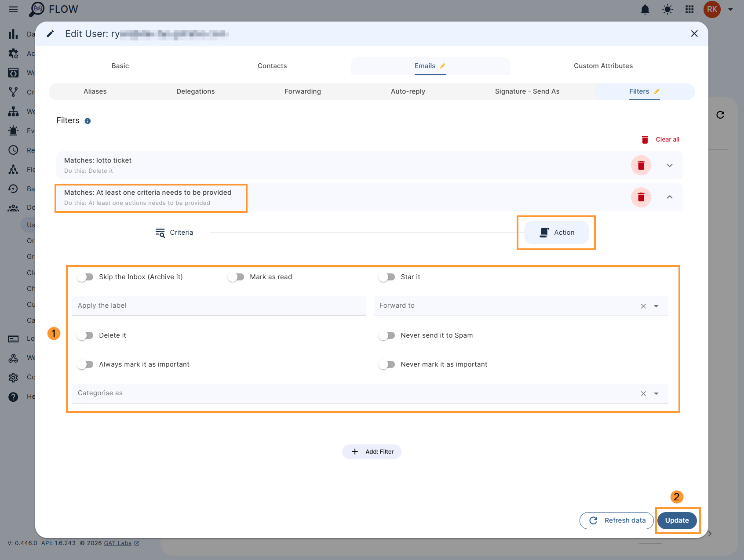Viewport: 744px width, 560px height.
Task: Select the Action step button
Action: pyautogui.click(x=556, y=233)
